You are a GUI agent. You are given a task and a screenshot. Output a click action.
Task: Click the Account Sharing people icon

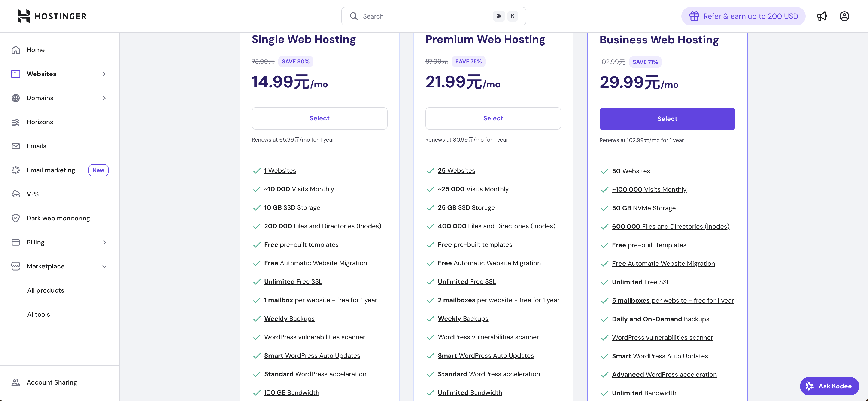[x=15, y=382]
